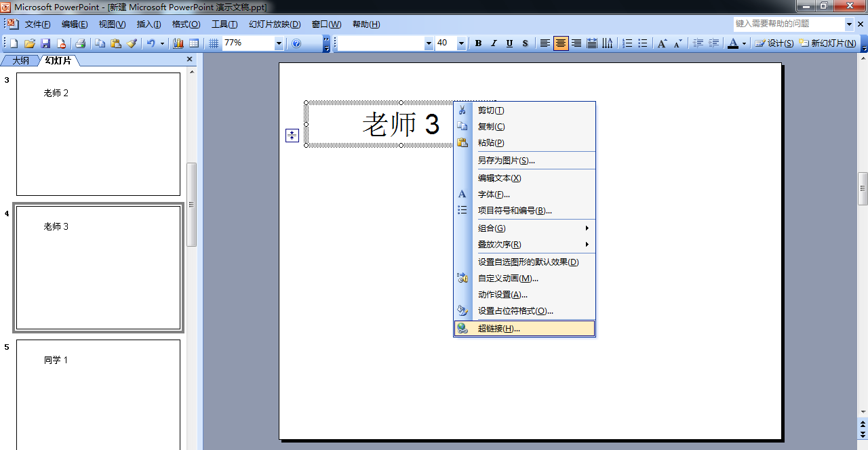Viewport: 868px width, 450px height.
Task: Toggle the show grid icon
Action: (214, 43)
